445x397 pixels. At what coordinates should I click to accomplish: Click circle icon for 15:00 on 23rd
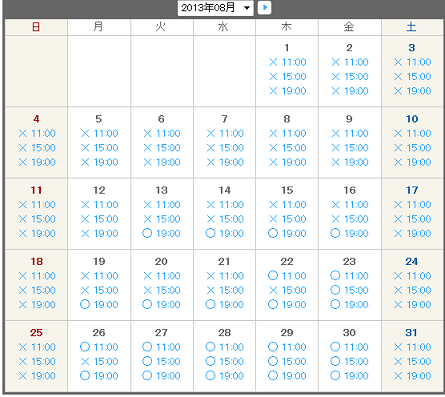point(335,290)
